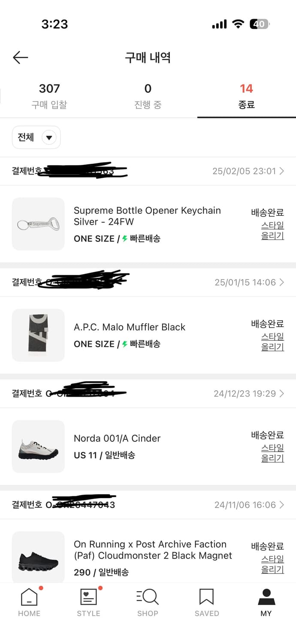Select the 진행 중 tab
The image size is (296, 644).
pos(148,94)
